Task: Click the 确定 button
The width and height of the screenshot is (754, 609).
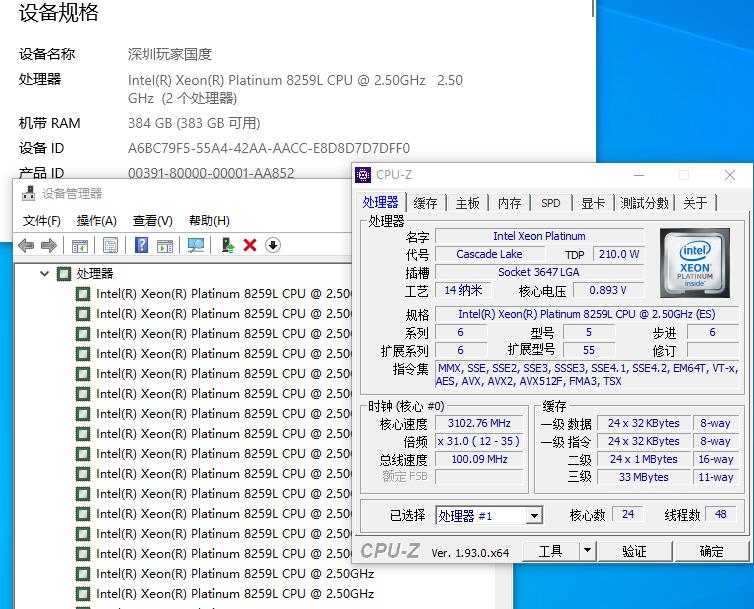Action: coord(712,551)
